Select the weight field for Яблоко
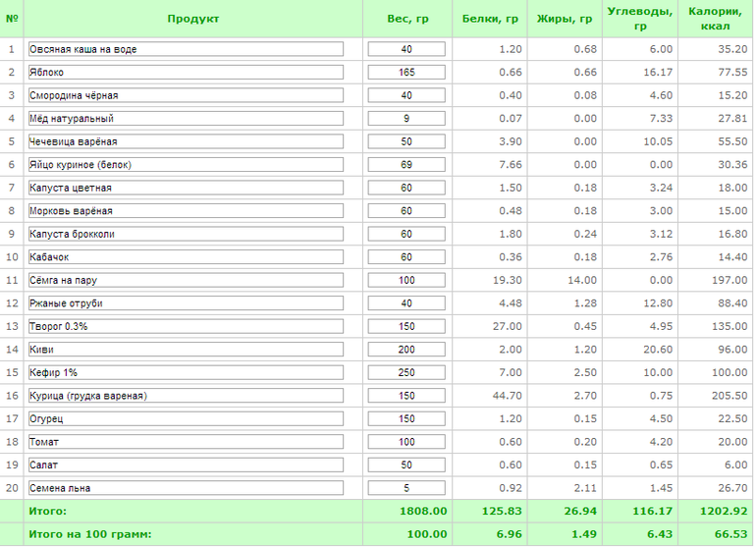The image size is (756, 547). [406, 73]
